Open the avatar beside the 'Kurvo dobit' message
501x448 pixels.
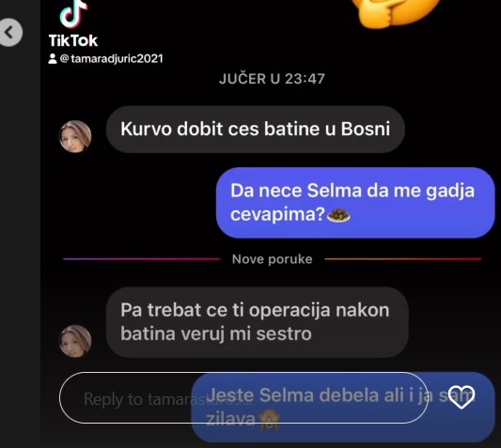[x=75, y=136]
